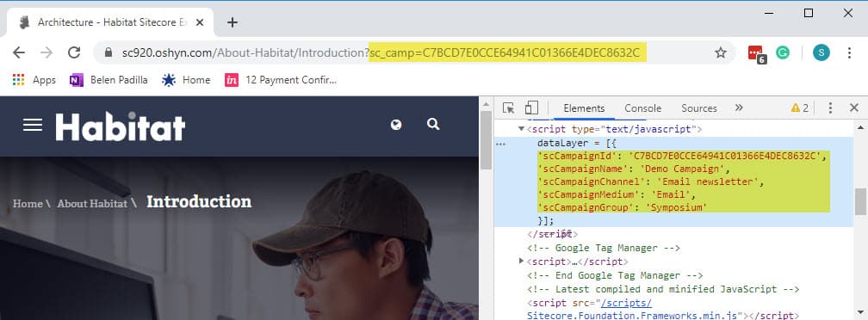
Task: Toggle the DevTools device toolbar icon
Action: click(531, 108)
